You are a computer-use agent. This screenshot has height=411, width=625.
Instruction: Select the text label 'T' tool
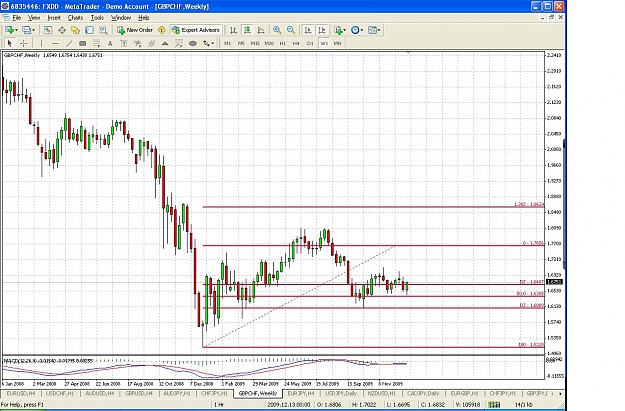[x=124, y=43]
